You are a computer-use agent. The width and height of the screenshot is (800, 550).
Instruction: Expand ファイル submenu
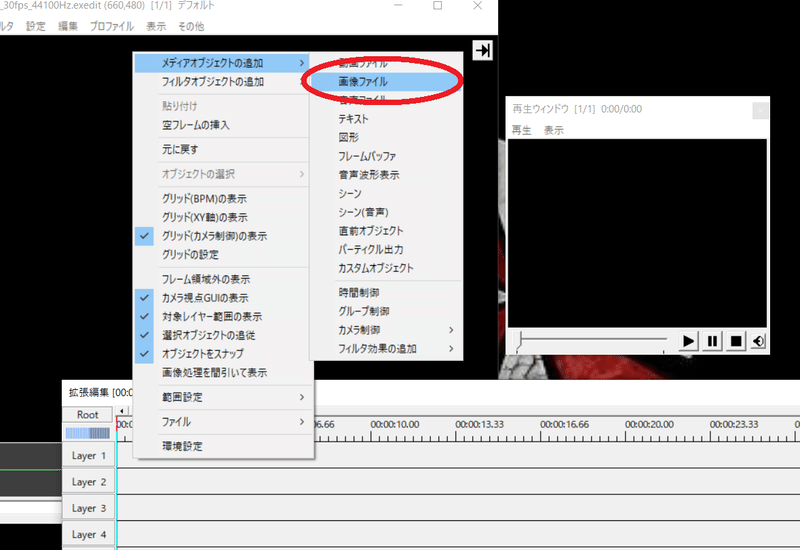pyautogui.click(x=223, y=422)
